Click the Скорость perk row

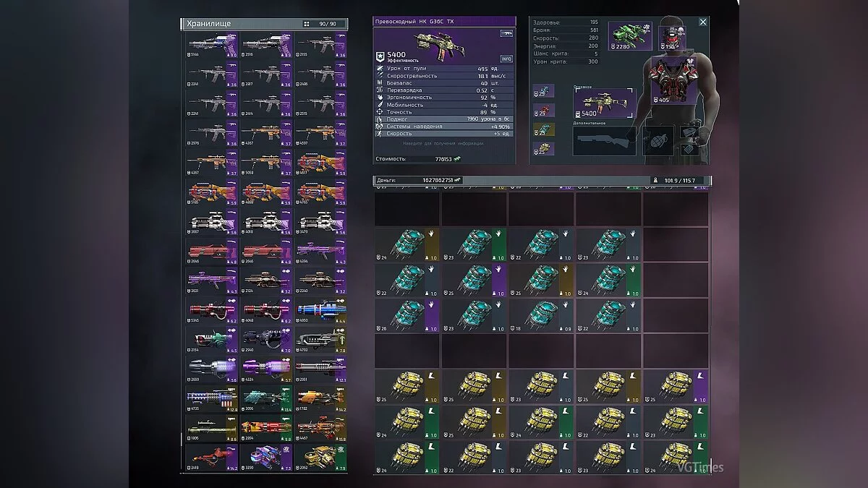click(445, 134)
